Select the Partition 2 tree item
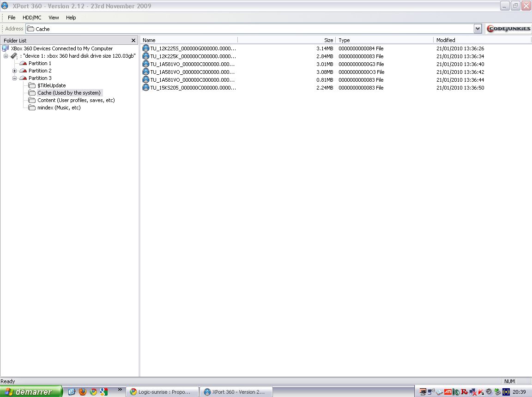This screenshot has width=532, height=397. [x=40, y=71]
